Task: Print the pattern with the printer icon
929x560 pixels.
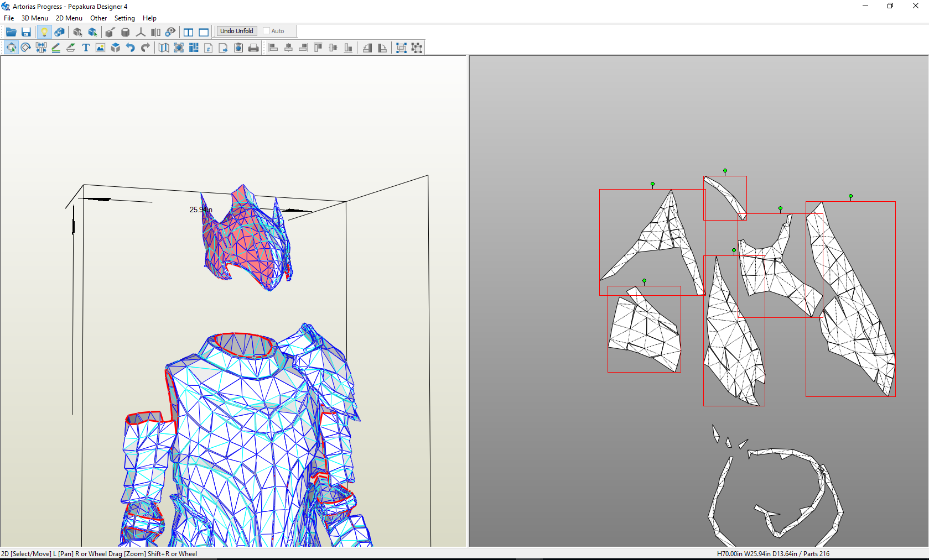Action: tap(253, 48)
